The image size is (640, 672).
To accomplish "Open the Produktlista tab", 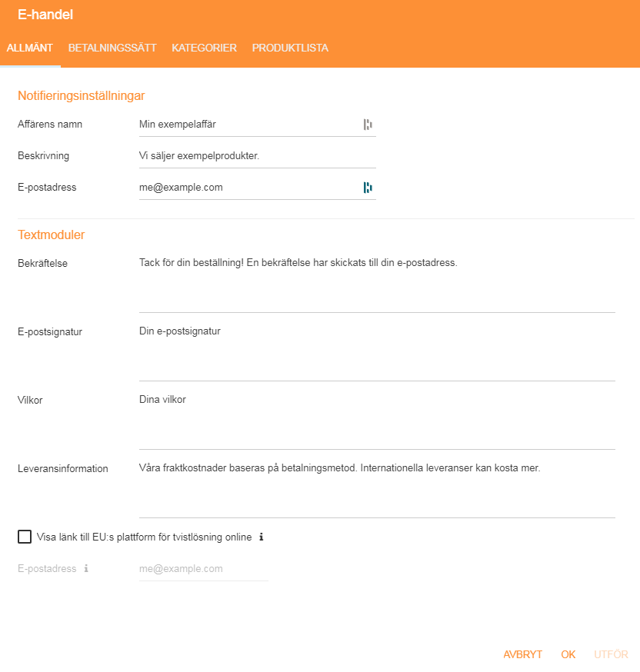I will 290,48.
